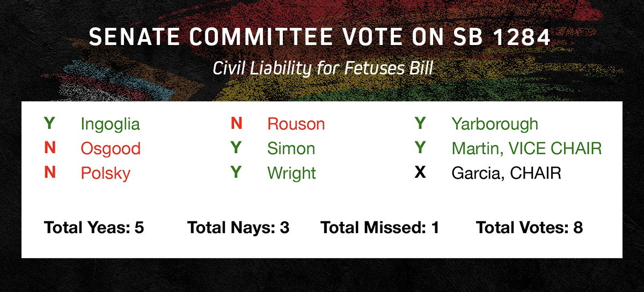Click the green Y next to Wright

[236, 173]
